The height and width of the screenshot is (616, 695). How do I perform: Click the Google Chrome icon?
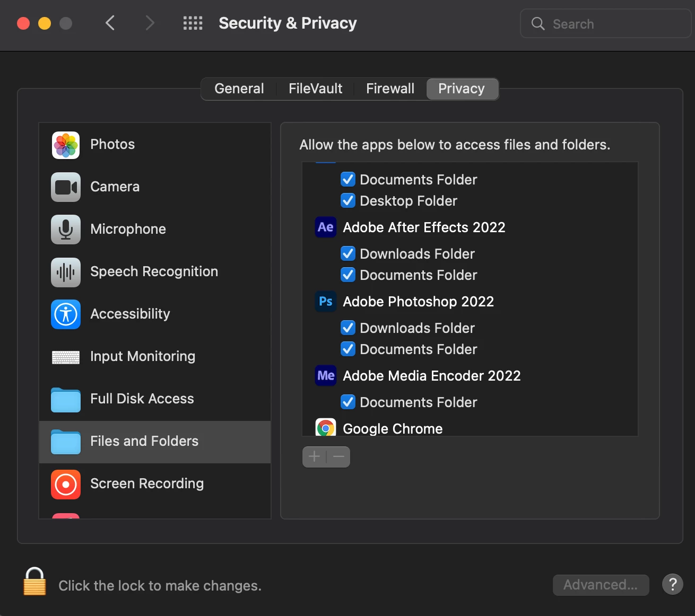(326, 427)
